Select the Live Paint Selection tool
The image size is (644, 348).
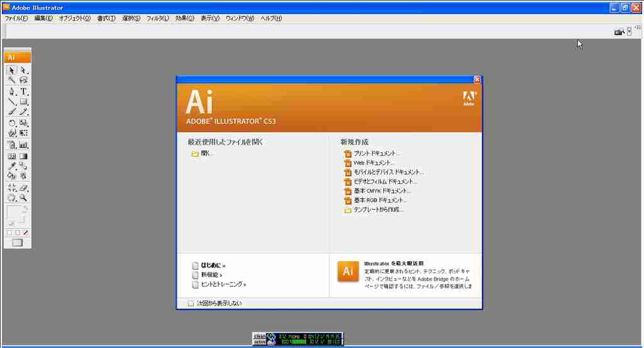23,176
